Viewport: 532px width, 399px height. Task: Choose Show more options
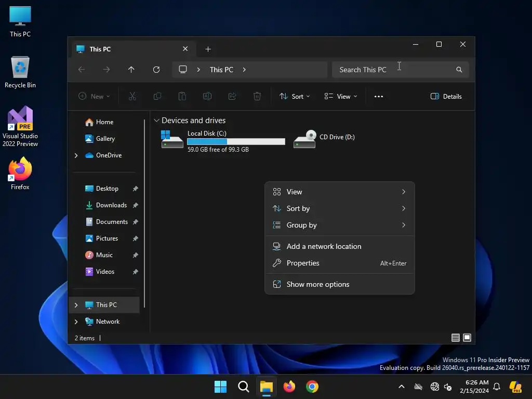pos(340,284)
